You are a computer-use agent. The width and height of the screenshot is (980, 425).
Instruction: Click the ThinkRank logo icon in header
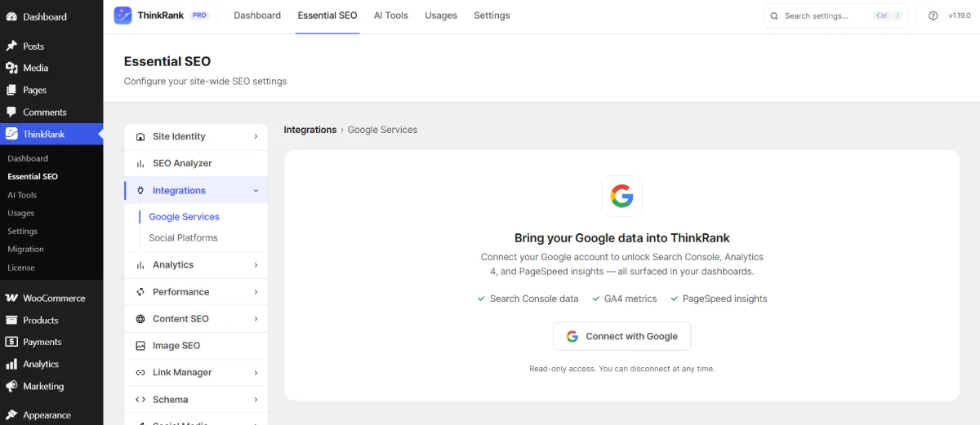[x=122, y=15]
